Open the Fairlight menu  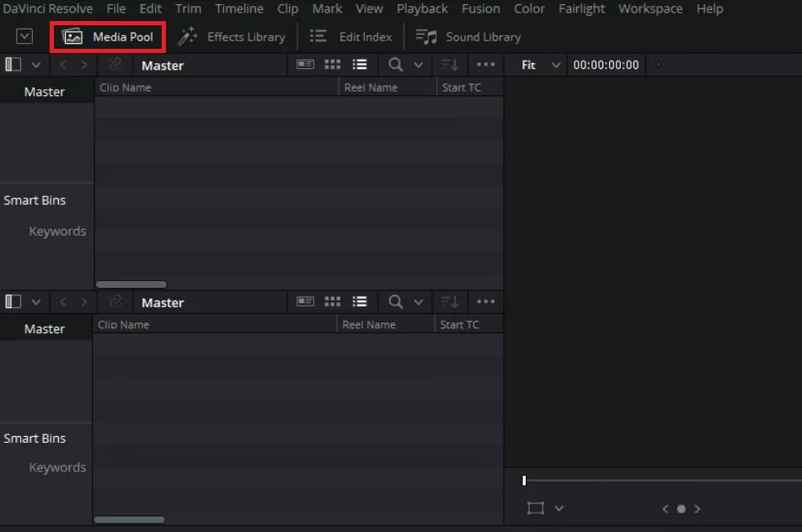tap(581, 8)
